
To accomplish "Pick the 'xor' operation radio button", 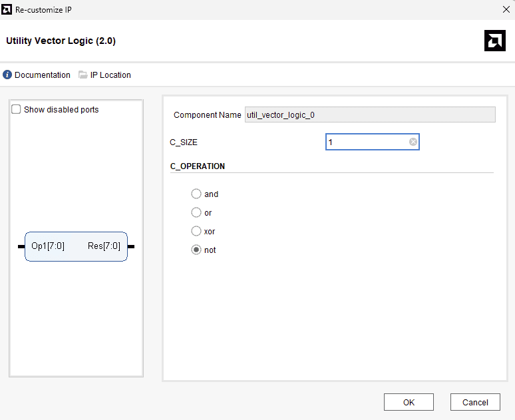I will [196, 232].
